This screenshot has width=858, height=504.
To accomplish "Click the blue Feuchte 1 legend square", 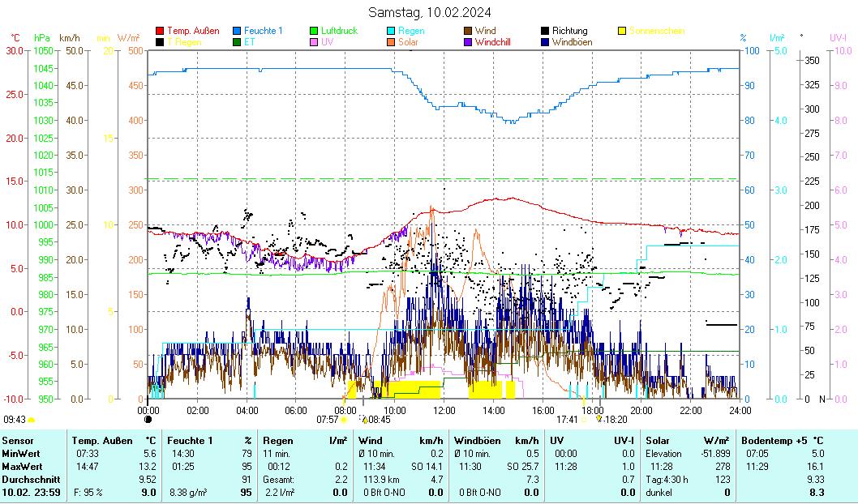I will 238,31.
